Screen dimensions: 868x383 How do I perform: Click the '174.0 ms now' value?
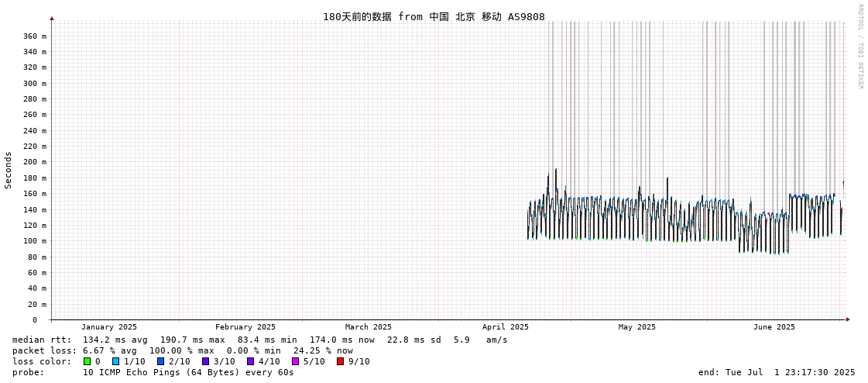pyautogui.click(x=341, y=340)
